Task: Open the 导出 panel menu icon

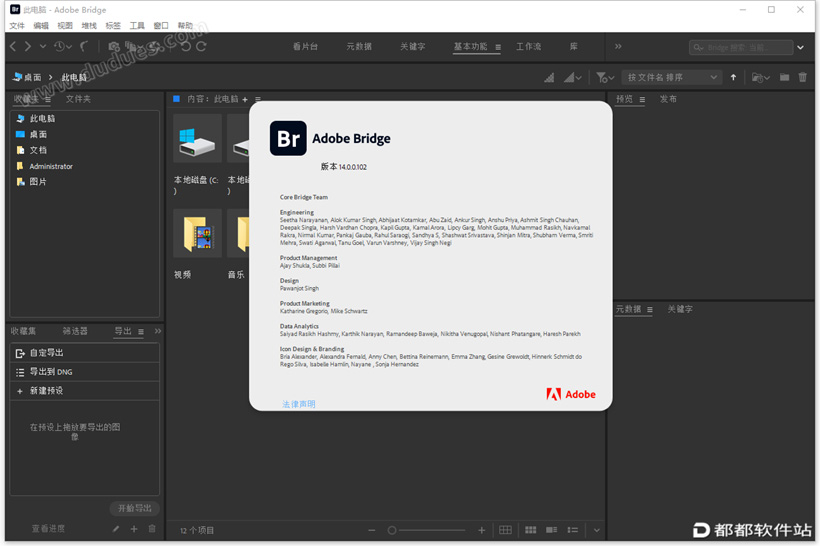Action: coord(141,332)
